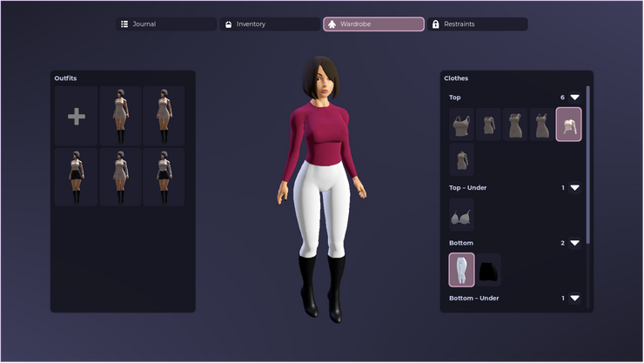Collapse the Bottom – Under section
The height and width of the screenshot is (363, 644).
(x=574, y=299)
